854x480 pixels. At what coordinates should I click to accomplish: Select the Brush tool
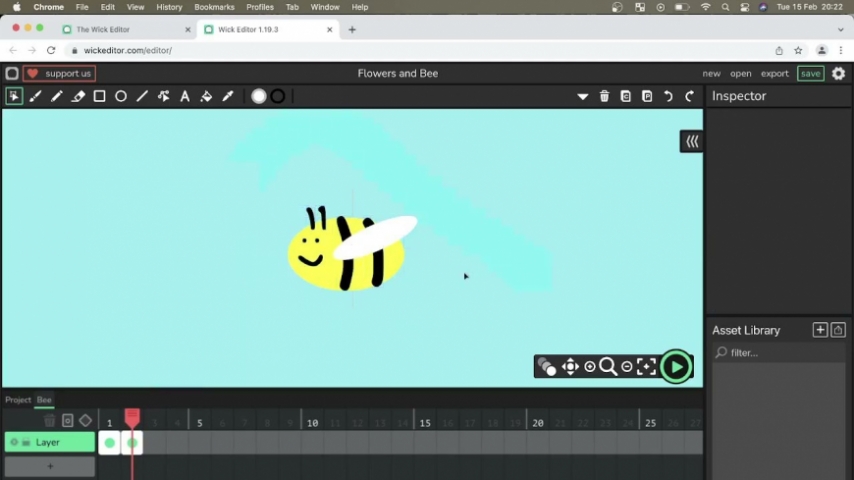[x=35, y=97]
